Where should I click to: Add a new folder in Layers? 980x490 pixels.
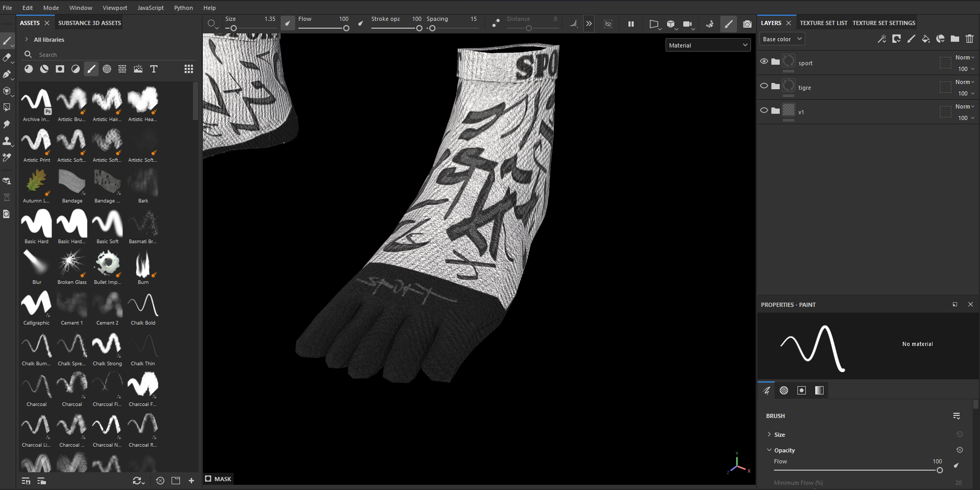(x=955, y=39)
